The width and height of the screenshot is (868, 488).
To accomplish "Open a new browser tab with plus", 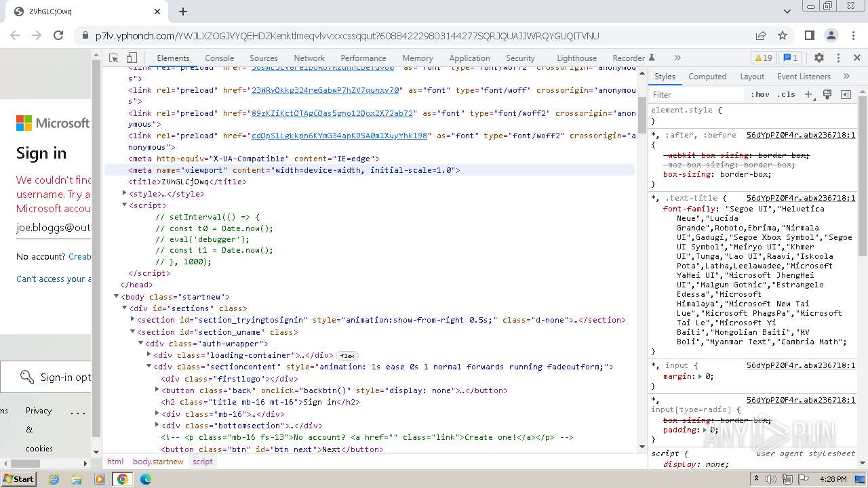I will tap(183, 12).
